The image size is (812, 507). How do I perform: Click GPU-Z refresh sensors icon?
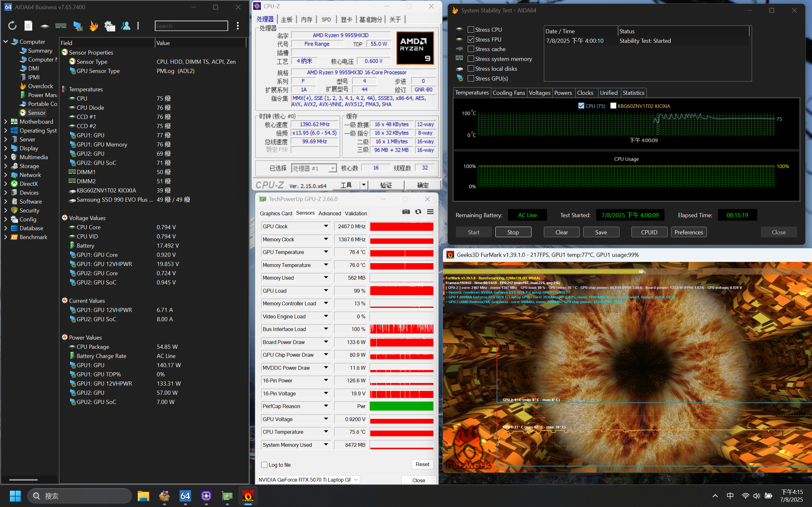[x=418, y=211]
